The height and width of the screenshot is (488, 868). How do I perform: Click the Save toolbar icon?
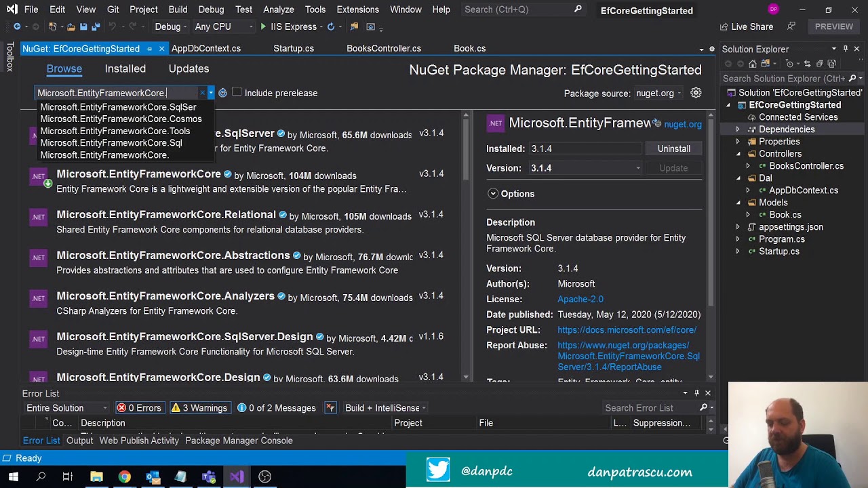click(x=83, y=26)
